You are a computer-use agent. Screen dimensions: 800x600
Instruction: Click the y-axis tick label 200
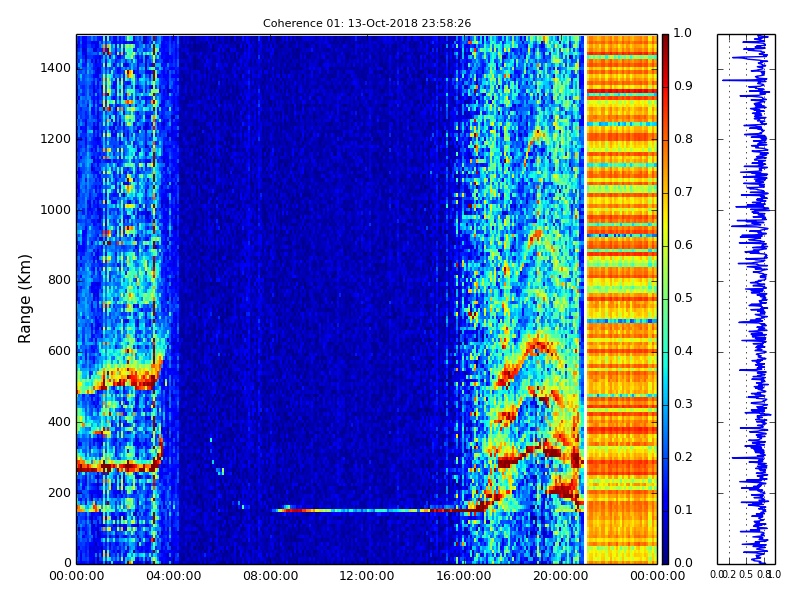point(59,493)
